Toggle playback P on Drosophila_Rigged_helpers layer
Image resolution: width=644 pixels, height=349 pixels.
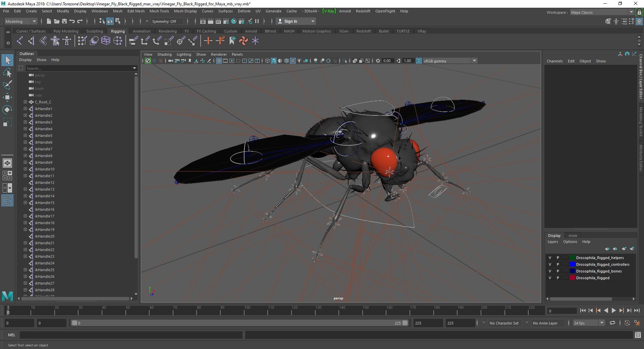coord(558,258)
